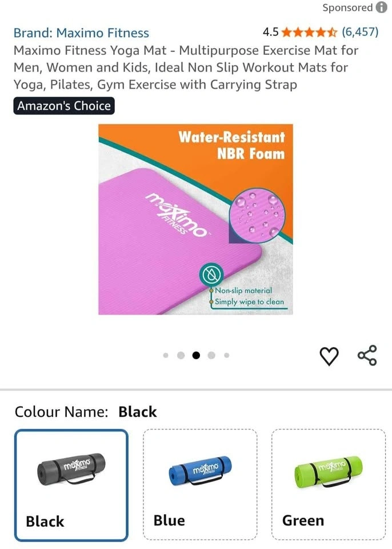Viewport: 392px width, 549px height.
Task: Tap the green rolled mat image
Action: [x=329, y=471]
